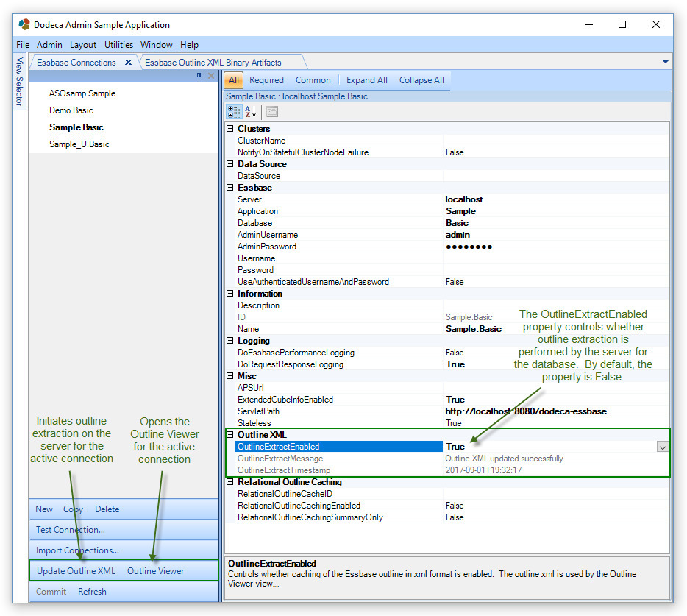Image resolution: width=687 pixels, height=616 pixels.
Task: Collapse the Misc category
Action: pyautogui.click(x=229, y=376)
